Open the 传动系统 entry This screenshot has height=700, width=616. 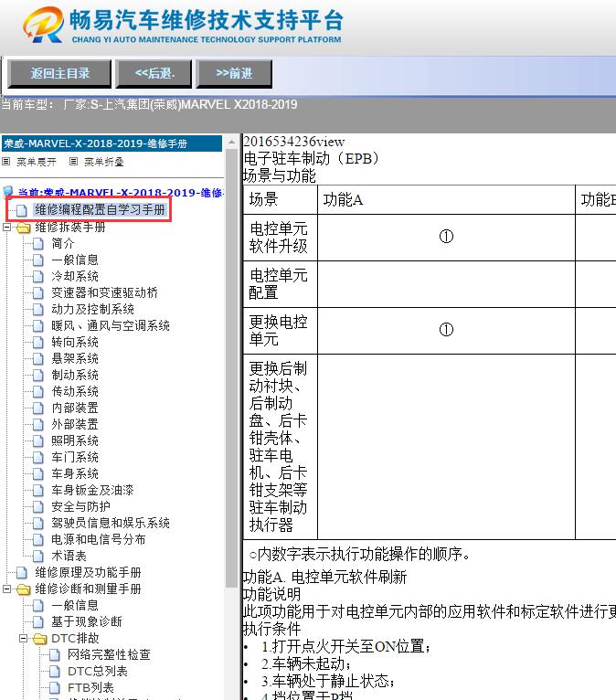[75, 391]
